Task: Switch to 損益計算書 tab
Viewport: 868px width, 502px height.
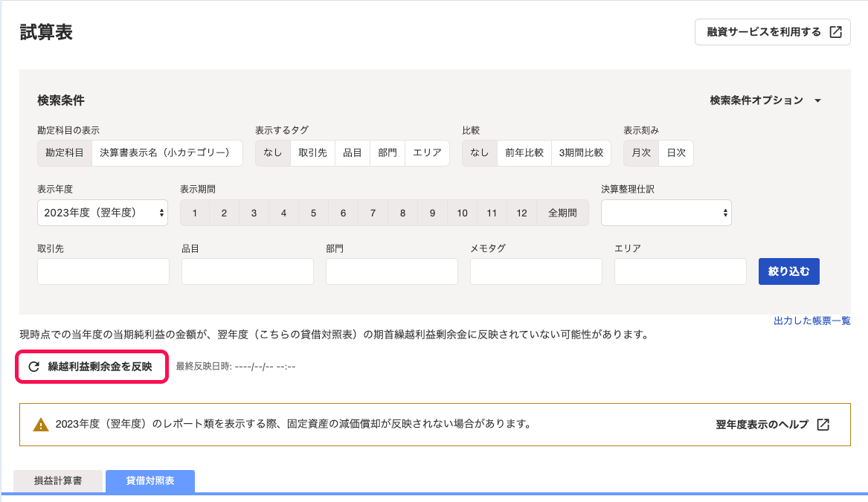Action: (x=58, y=481)
